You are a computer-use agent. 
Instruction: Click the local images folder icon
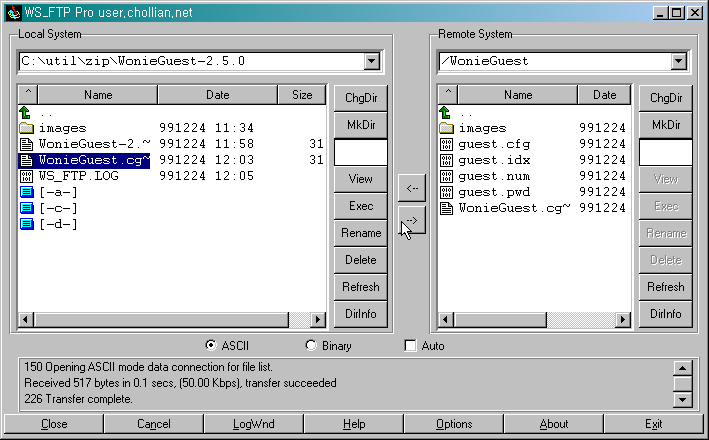[27, 128]
